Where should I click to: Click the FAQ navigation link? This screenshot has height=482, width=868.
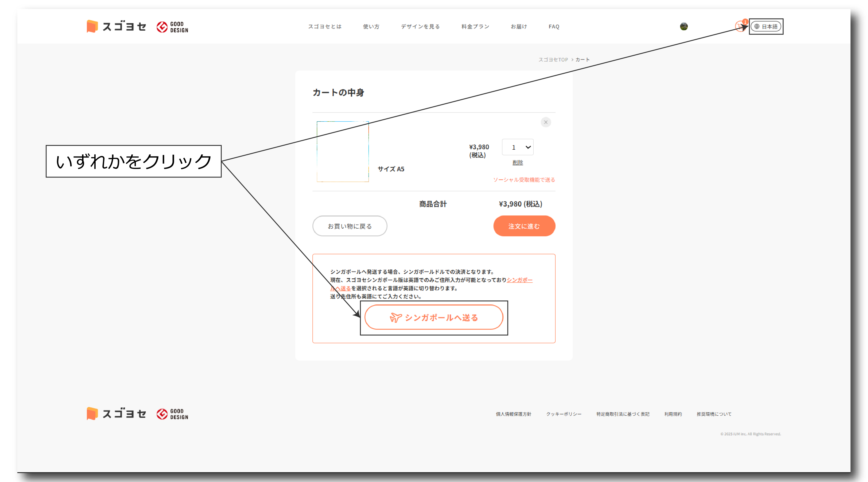click(554, 26)
